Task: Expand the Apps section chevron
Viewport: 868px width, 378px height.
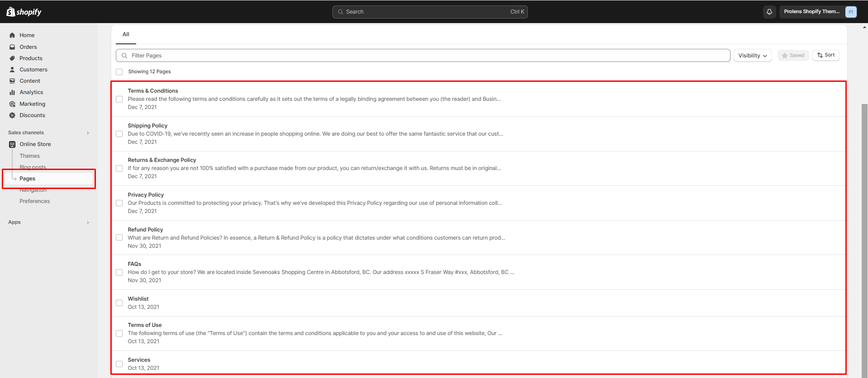Action: tap(88, 222)
